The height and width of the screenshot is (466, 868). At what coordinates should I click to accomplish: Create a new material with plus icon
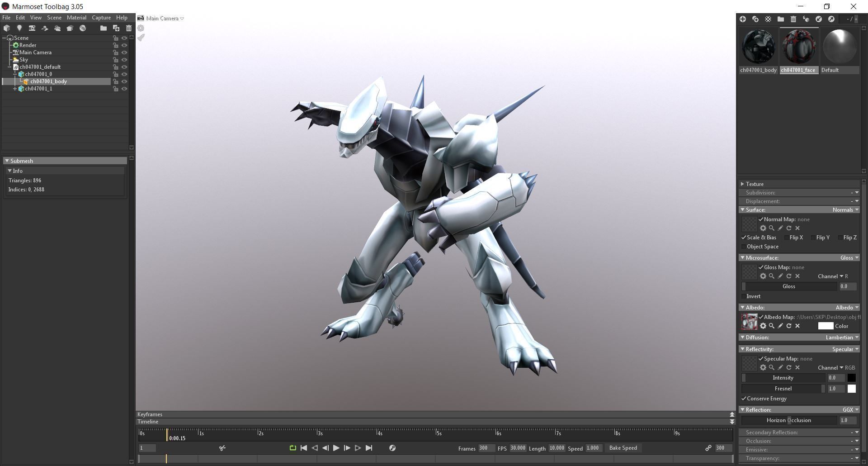743,19
